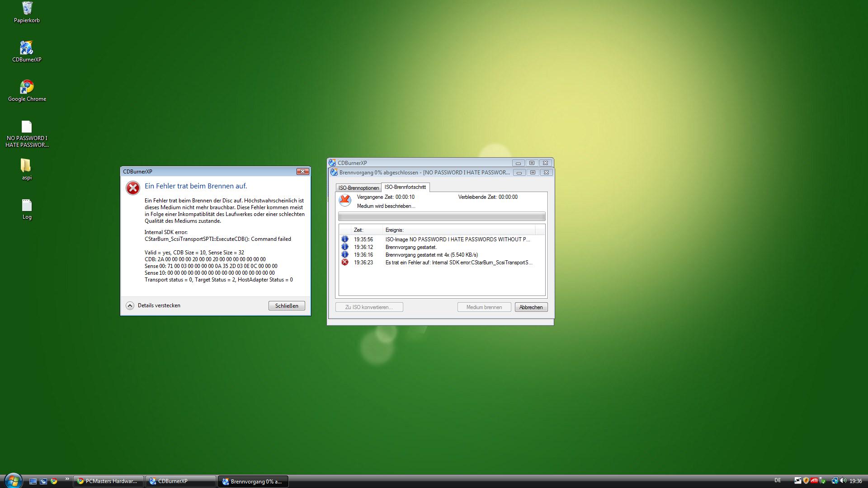Click the ATI tray icon
This screenshot has height=488, width=868.
pos(814,481)
